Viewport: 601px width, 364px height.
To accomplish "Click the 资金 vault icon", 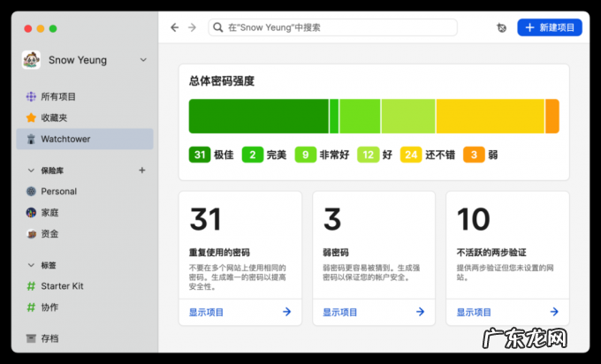I will pos(31,233).
